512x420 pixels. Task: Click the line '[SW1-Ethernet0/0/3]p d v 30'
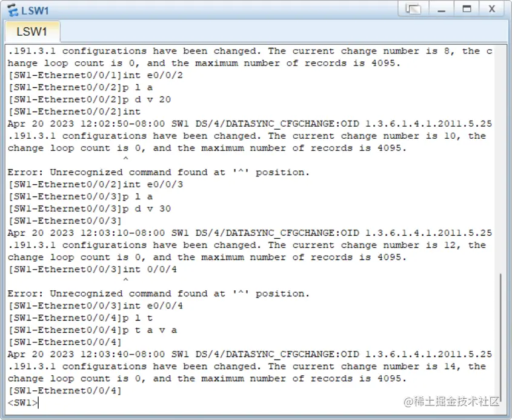(90, 208)
